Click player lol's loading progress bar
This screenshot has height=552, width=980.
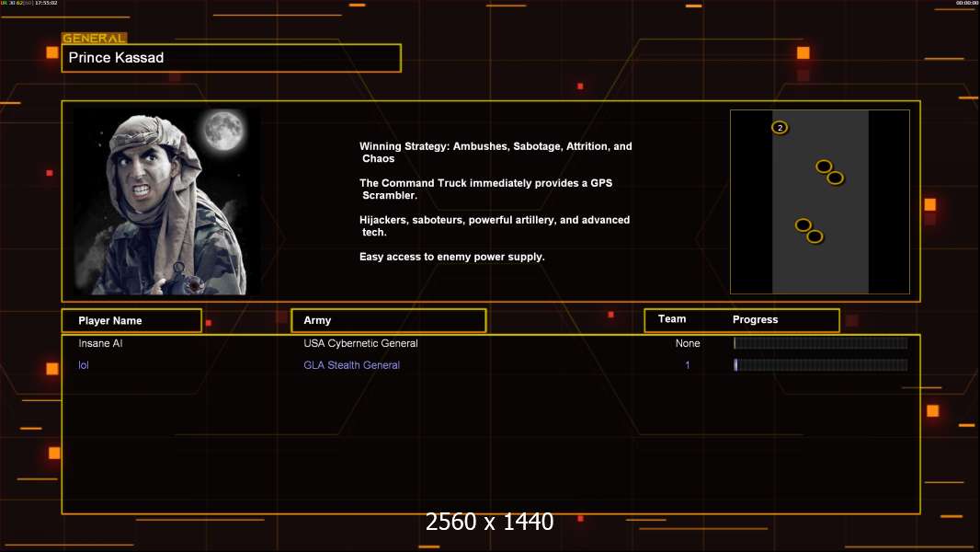click(x=821, y=365)
